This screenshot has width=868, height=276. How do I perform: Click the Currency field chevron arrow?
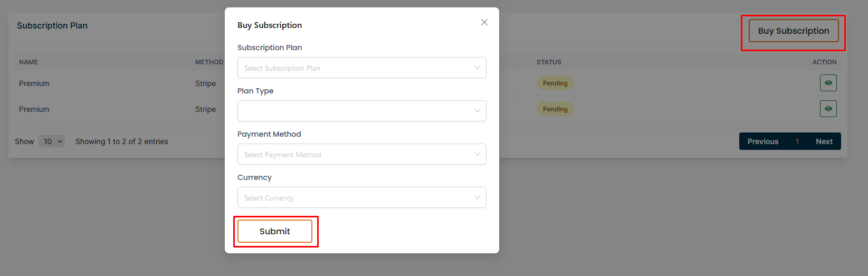click(477, 198)
